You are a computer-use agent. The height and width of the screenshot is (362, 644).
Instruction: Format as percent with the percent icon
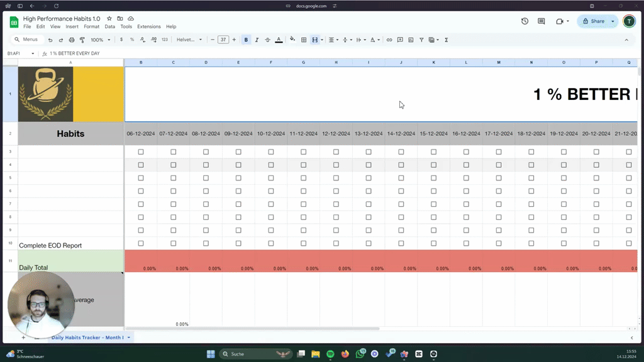[x=132, y=40]
